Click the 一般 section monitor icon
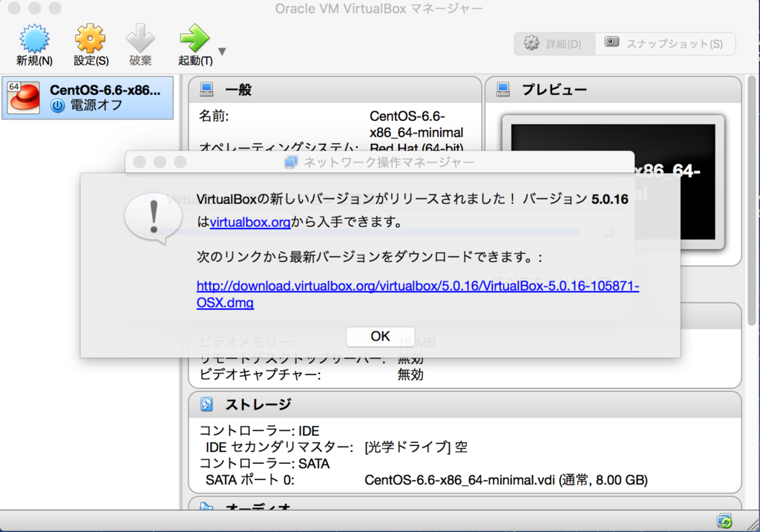 (x=207, y=89)
